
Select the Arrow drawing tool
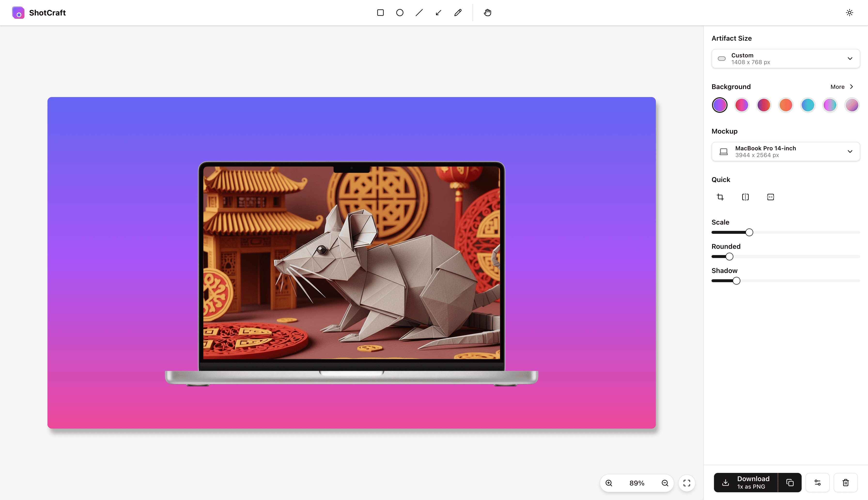click(438, 13)
